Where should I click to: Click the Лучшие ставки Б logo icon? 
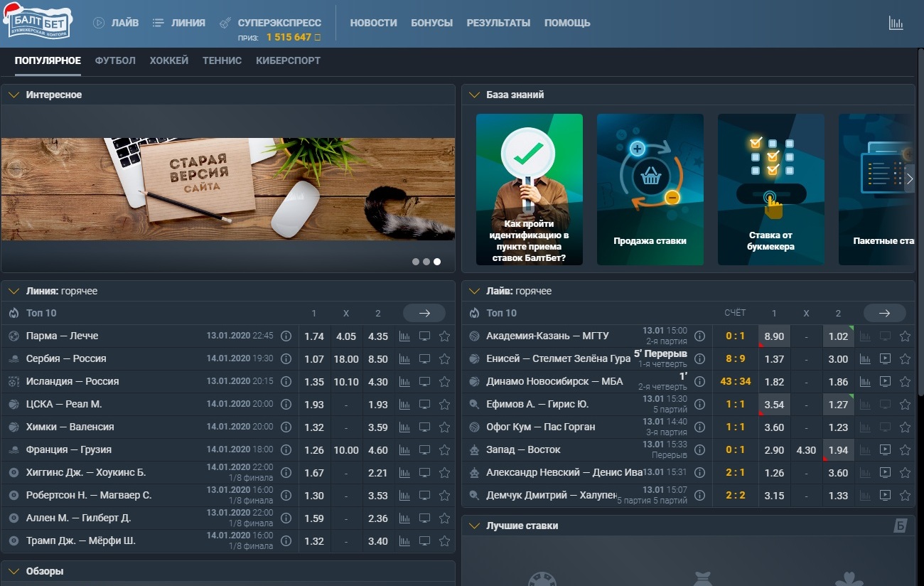(x=900, y=526)
